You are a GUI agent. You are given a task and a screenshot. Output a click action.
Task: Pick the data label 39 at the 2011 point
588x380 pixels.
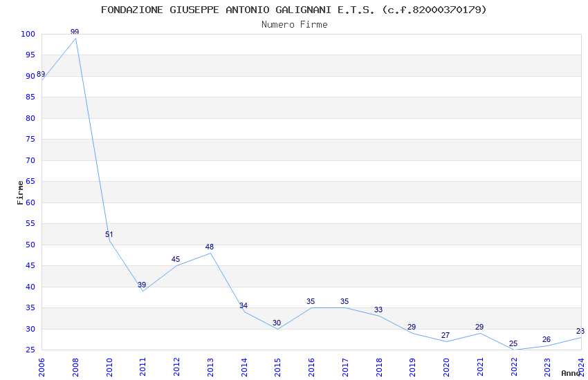[142, 285]
